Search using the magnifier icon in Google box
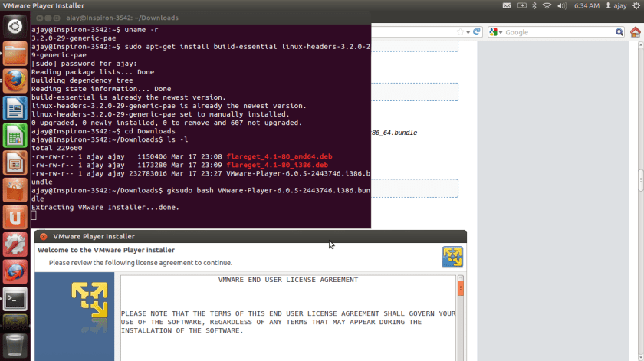This screenshot has height=361, width=644. (x=619, y=32)
